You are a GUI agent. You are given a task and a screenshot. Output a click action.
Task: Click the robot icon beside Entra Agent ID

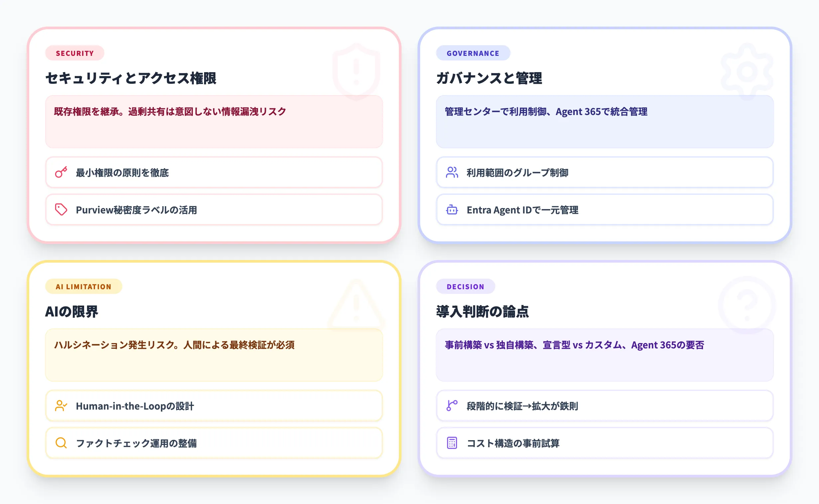tap(452, 210)
